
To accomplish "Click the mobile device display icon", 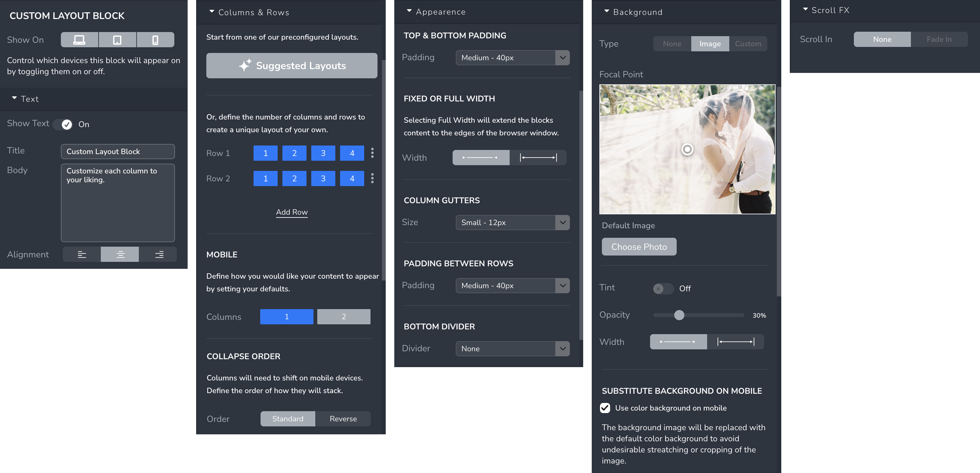I will pyautogui.click(x=154, y=39).
